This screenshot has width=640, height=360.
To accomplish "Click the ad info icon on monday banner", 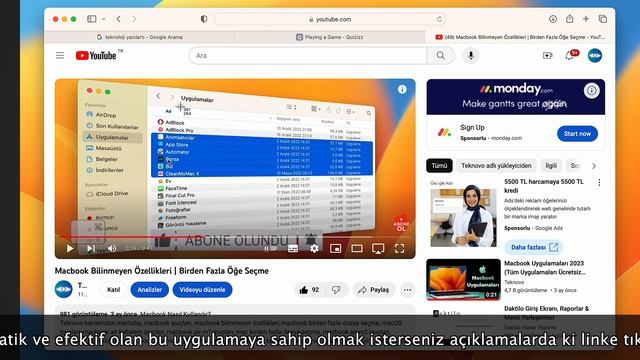I will click(591, 90).
